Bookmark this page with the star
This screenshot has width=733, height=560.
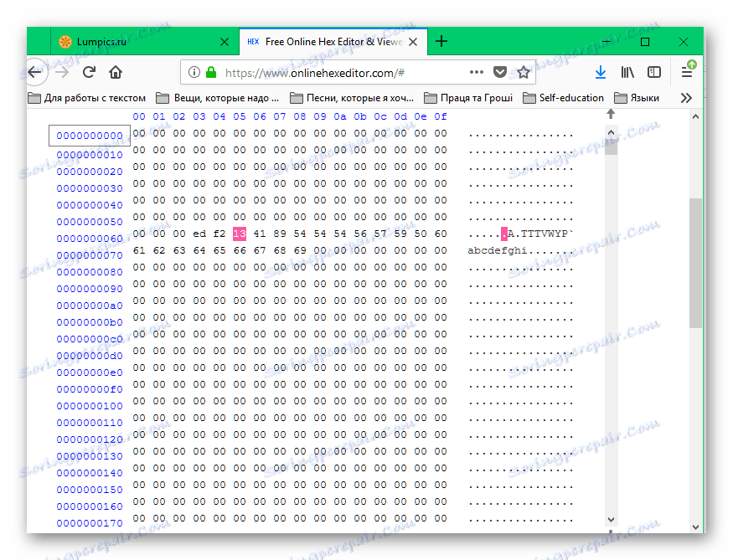(x=523, y=72)
